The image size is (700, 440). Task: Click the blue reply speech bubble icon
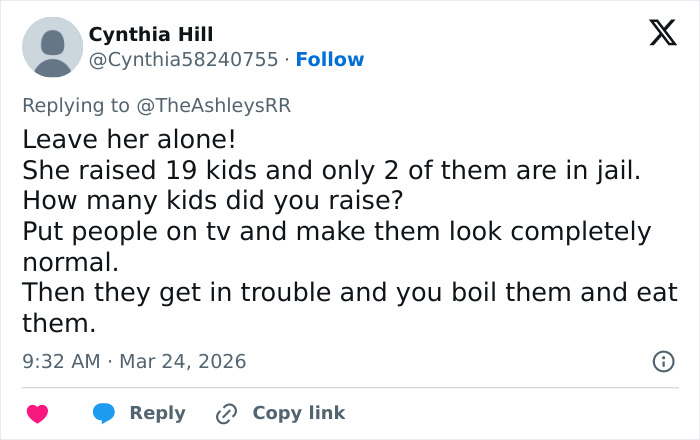[103, 413]
